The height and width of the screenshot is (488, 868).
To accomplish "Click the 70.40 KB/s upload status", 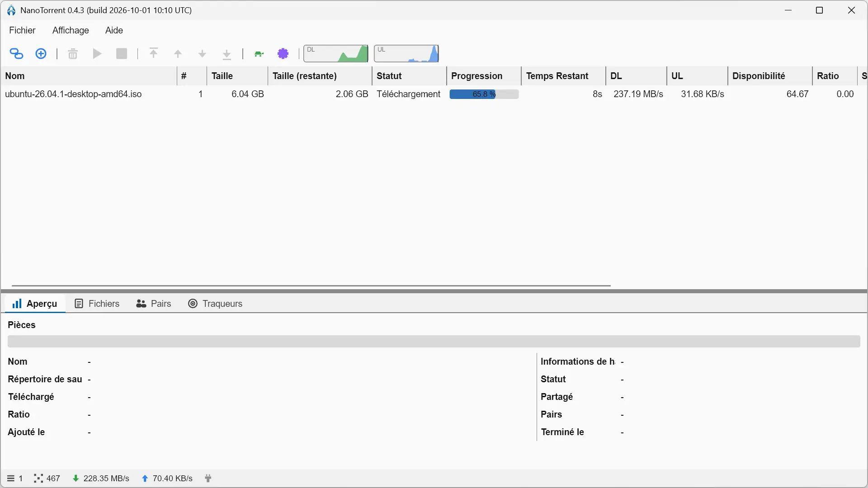I will click(x=167, y=479).
